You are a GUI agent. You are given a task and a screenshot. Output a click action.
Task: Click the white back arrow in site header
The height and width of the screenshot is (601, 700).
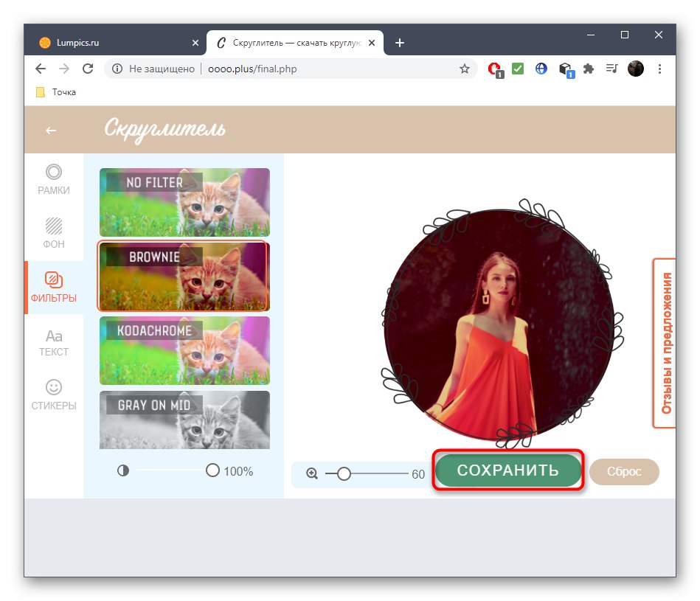coord(51,131)
